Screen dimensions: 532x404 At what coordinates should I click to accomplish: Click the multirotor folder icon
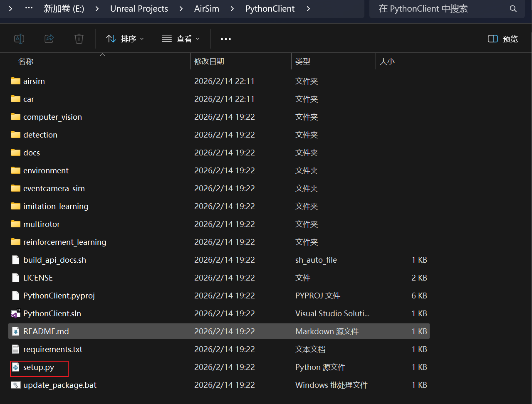tap(16, 224)
